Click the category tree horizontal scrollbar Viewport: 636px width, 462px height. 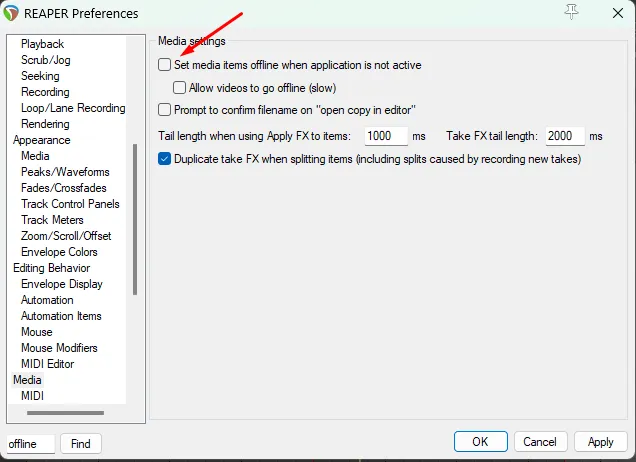click(65, 413)
